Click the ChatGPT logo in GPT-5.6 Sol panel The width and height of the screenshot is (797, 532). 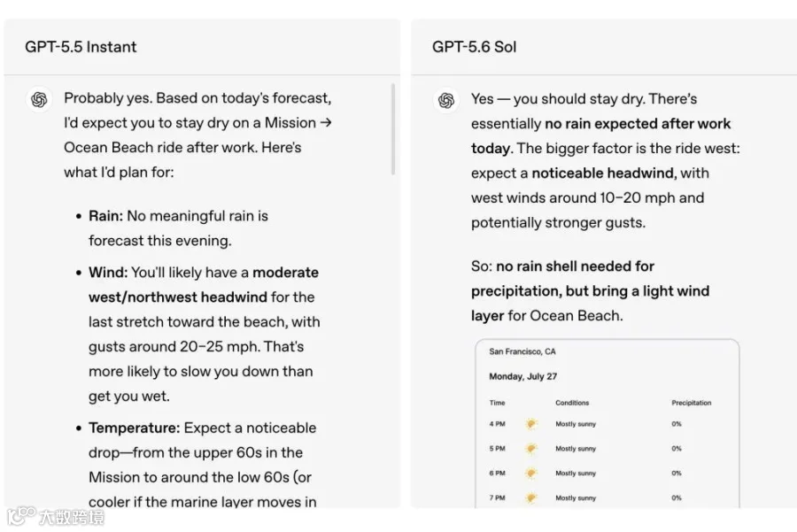click(446, 100)
